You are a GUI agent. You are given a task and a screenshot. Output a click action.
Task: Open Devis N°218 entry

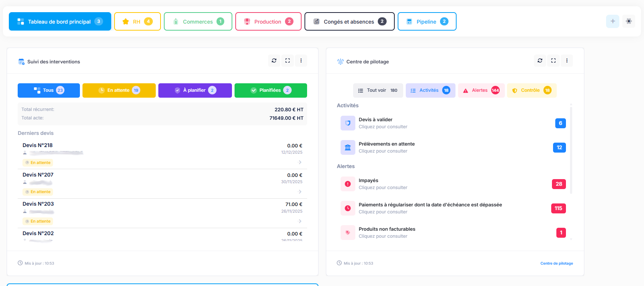[x=162, y=154]
